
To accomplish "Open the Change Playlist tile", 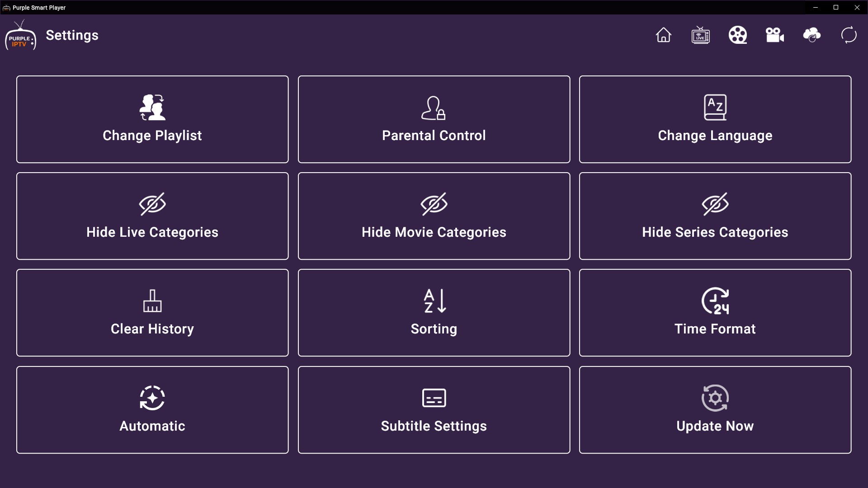I will coord(152,119).
